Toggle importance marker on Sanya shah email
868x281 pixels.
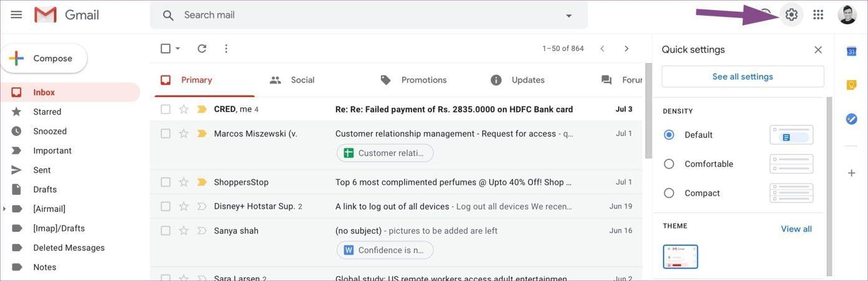pyautogui.click(x=201, y=231)
